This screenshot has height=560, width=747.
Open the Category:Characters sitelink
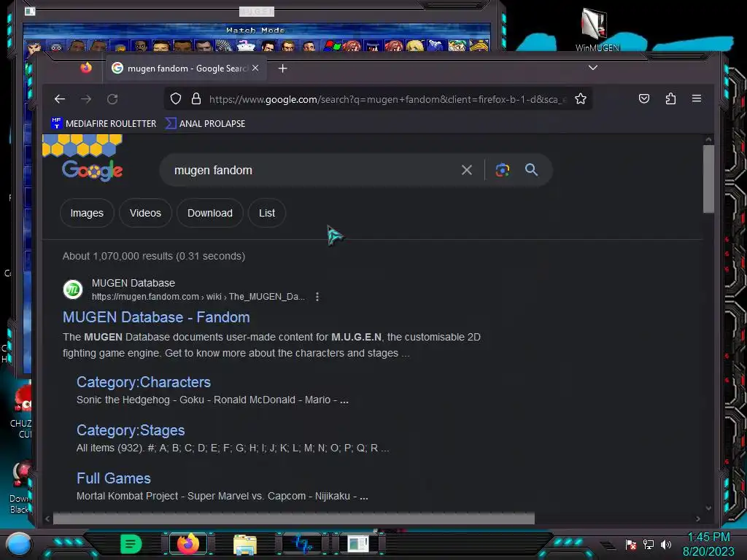[x=144, y=382]
